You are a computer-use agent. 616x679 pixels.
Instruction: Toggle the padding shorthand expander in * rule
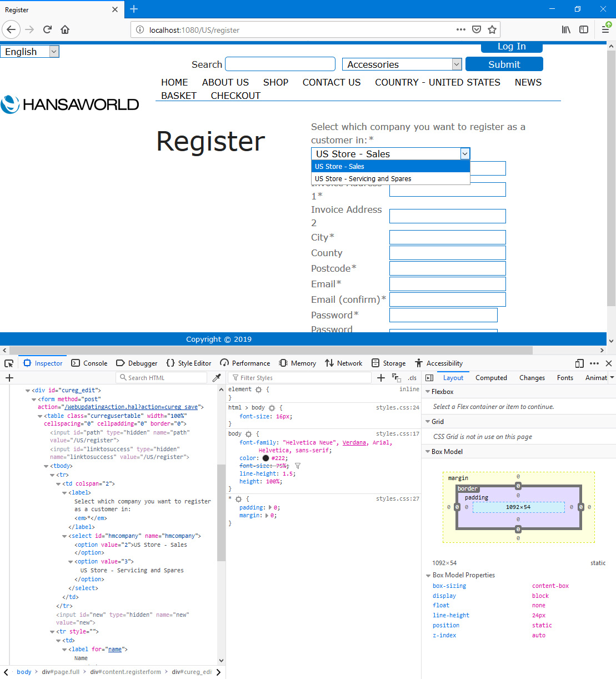point(271,508)
